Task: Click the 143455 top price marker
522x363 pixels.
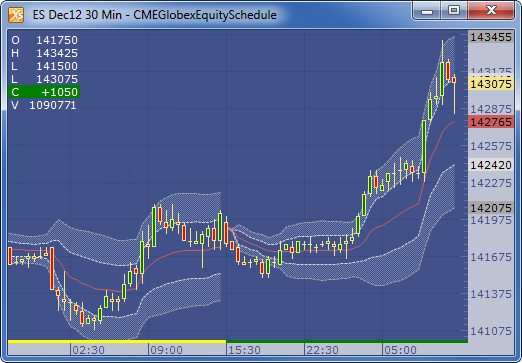Action: [x=491, y=37]
